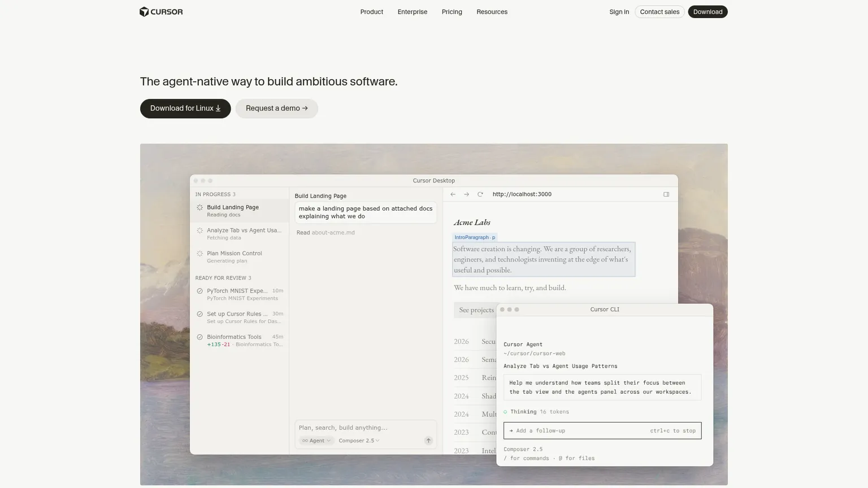Click the http://localhost:3000 address bar
This screenshot has height=488, width=868.
click(522, 194)
